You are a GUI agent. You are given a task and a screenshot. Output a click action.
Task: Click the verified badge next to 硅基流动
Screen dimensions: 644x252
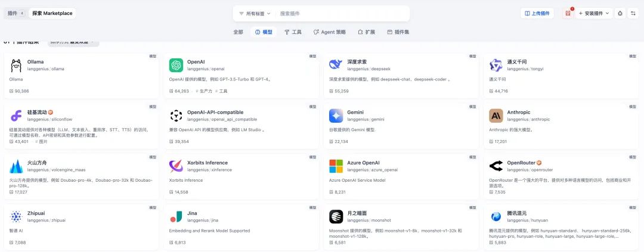coord(51,113)
